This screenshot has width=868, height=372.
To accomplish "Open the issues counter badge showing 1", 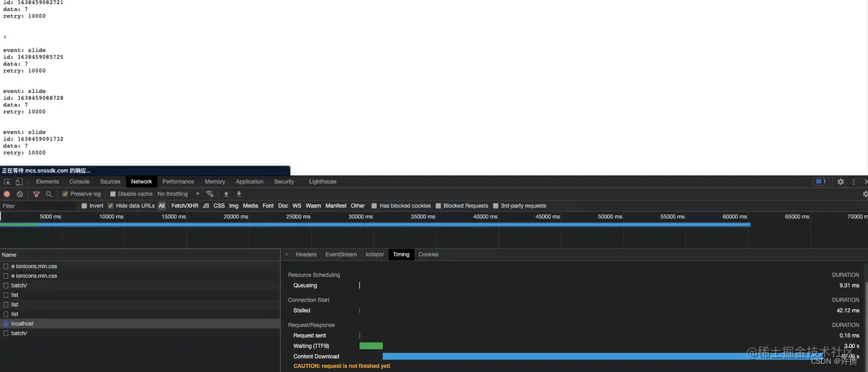I will [821, 182].
